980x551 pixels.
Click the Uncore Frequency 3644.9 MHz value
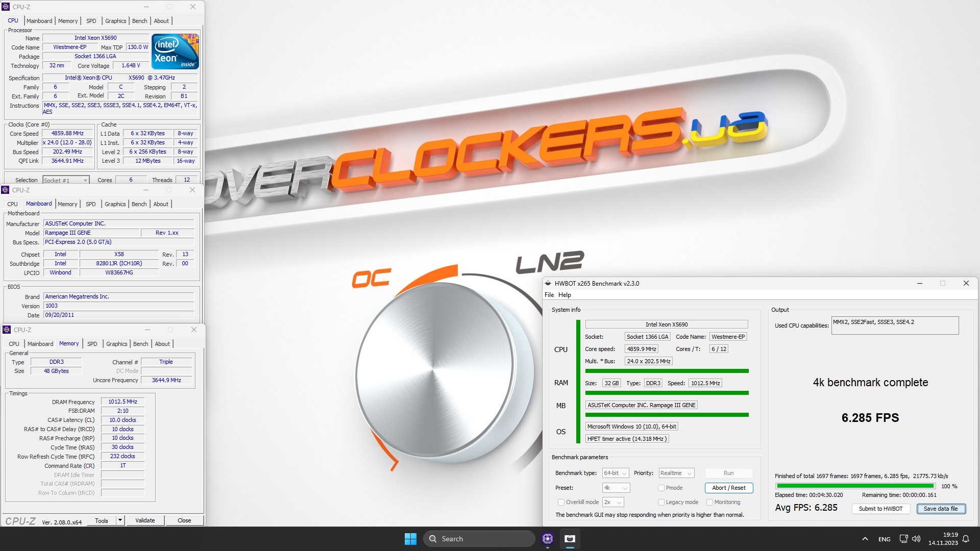click(x=166, y=380)
